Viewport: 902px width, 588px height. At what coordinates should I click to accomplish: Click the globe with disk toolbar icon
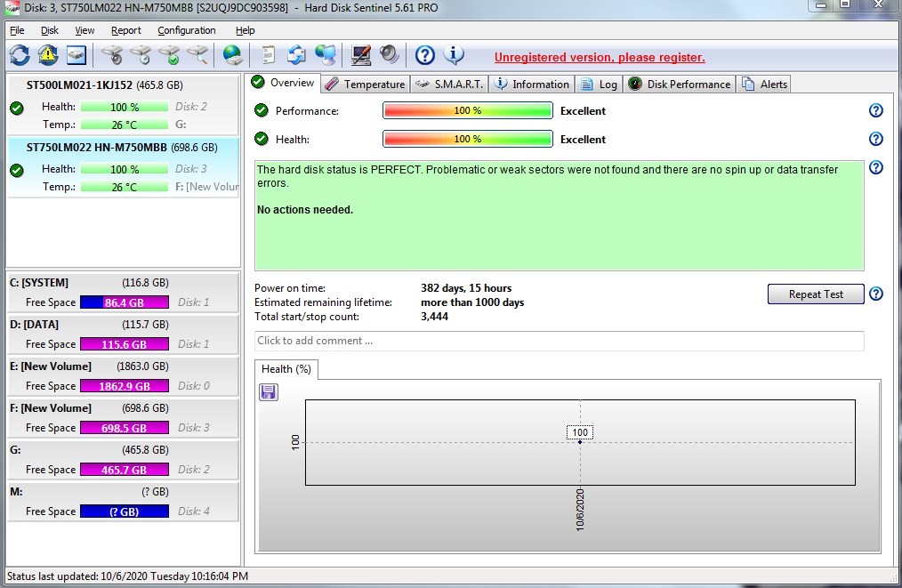[233, 55]
